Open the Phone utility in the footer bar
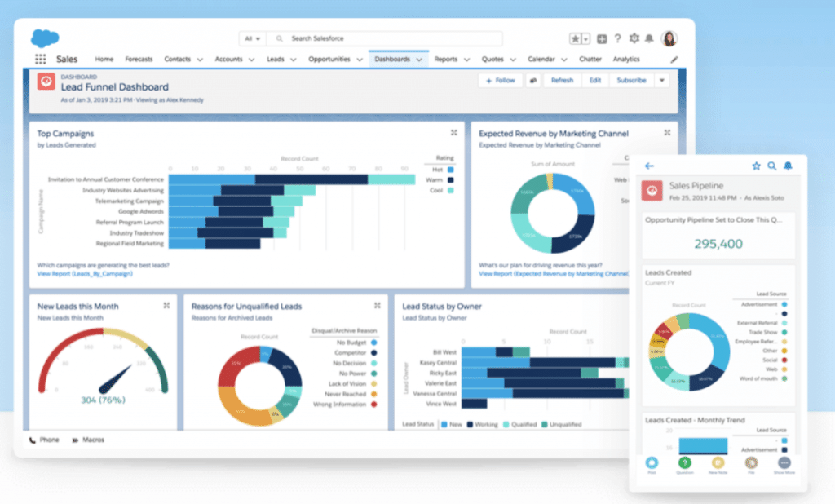835x504 pixels. [44, 440]
